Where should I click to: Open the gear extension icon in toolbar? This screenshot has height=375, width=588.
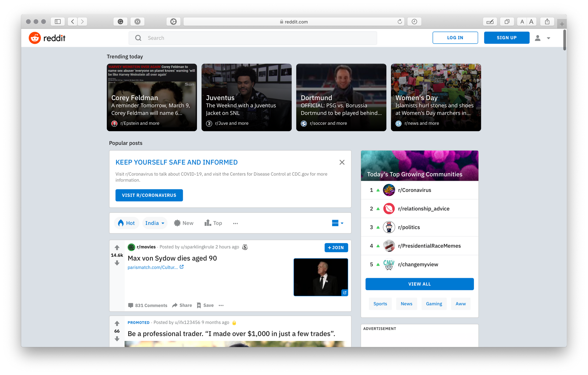pyautogui.click(x=173, y=21)
